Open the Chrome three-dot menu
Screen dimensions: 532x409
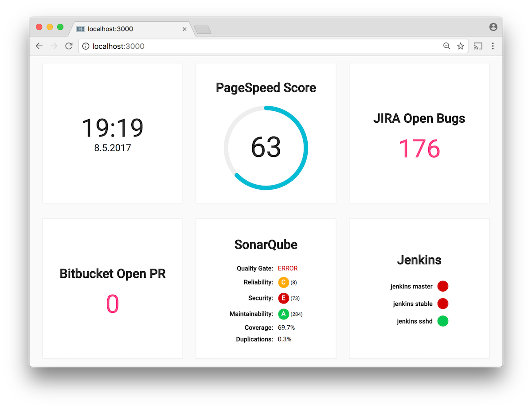point(493,46)
